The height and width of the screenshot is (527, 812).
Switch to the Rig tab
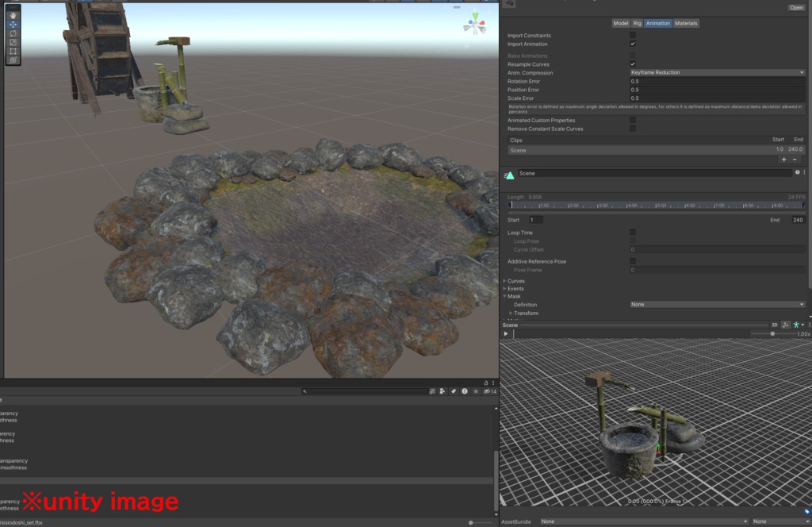point(637,24)
